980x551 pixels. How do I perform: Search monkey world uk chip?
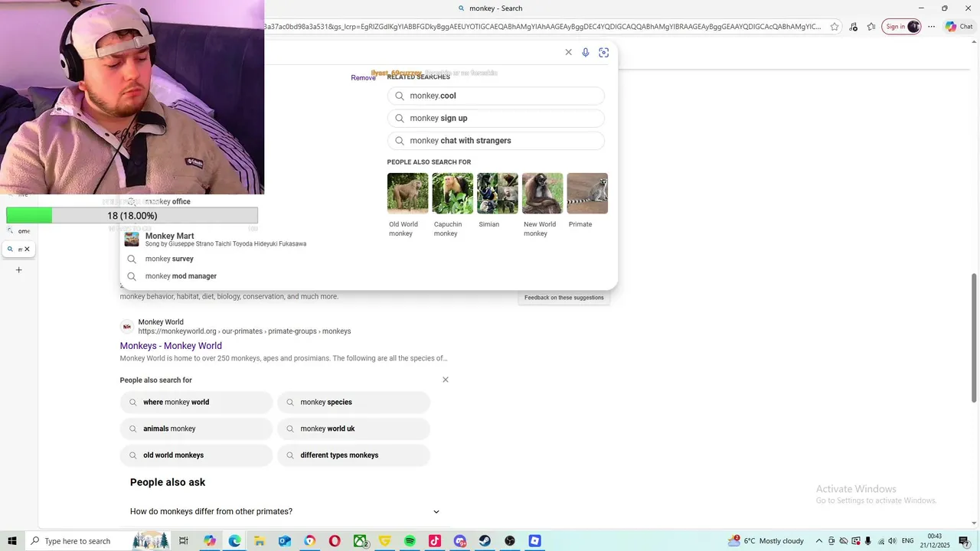(354, 429)
